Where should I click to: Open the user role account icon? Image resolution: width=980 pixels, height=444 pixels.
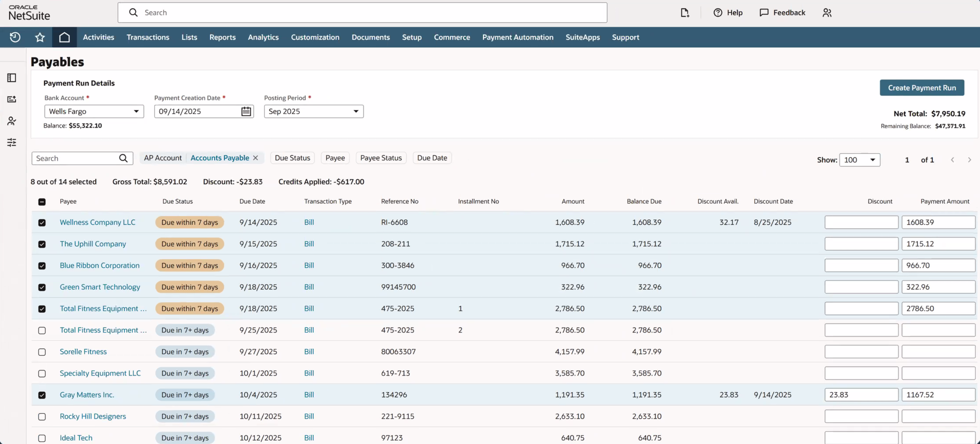point(827,12)
